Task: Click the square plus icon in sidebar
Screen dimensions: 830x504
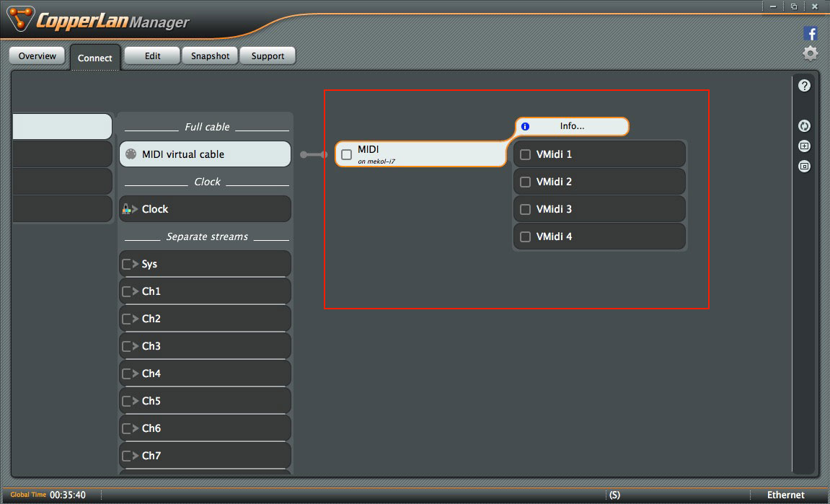Action: pos(805,146)
